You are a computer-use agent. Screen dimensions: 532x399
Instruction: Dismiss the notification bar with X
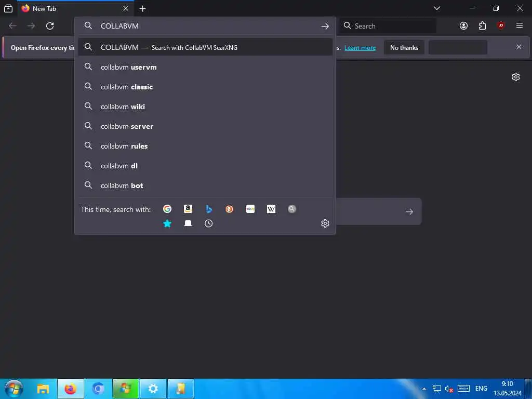click(x=519, y=47)
